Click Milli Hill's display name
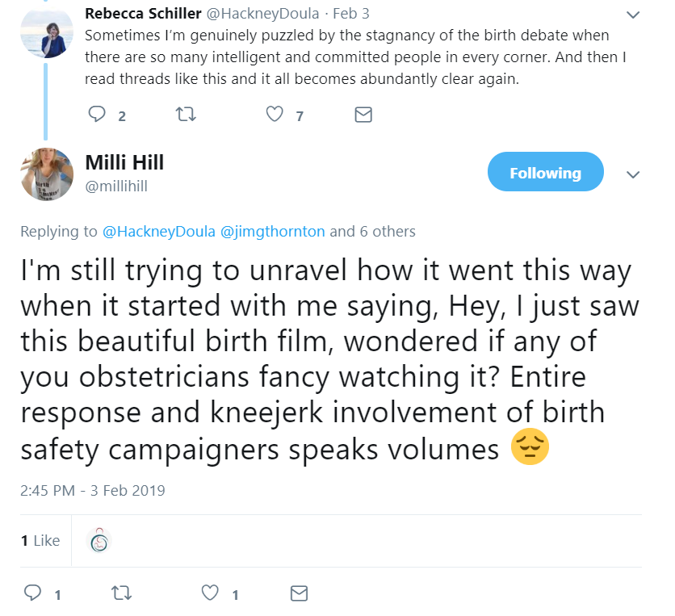Screen dimensions: 675x616 pyautogui.click(x=124, y=162)
